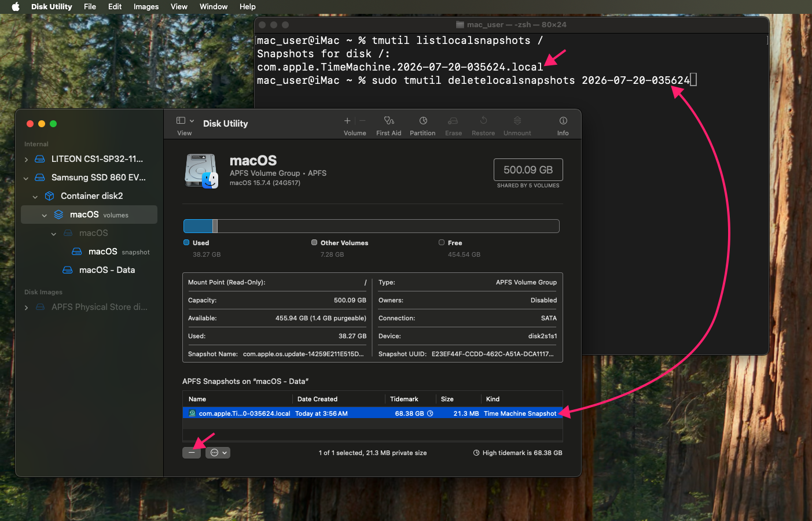Click the Partition toolbar icon
The image size is (812, 521).
(423, 120)
